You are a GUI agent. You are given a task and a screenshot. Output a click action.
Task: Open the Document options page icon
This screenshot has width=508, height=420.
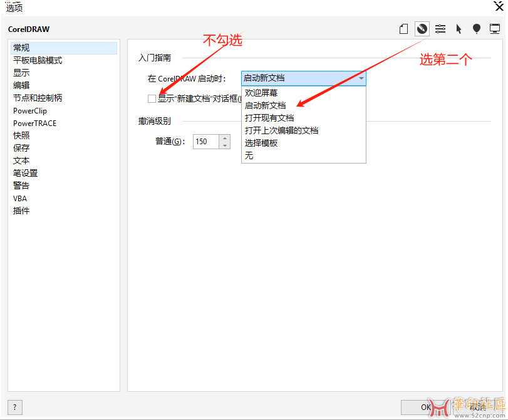tap(403, 29)
